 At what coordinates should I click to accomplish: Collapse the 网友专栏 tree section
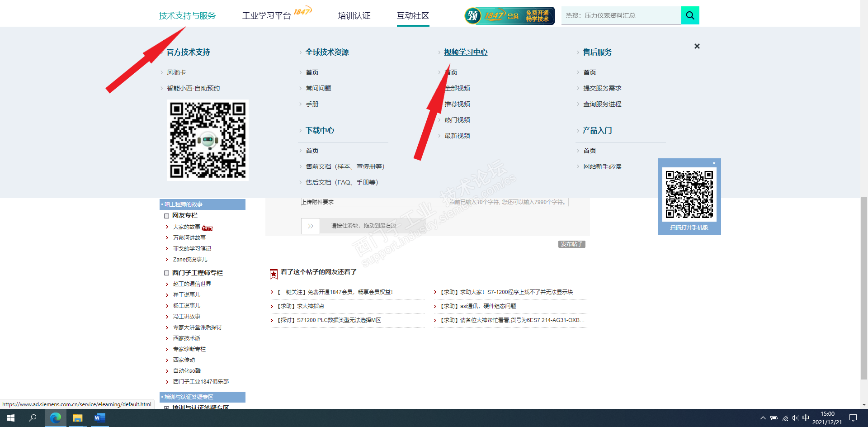[166, 216]
